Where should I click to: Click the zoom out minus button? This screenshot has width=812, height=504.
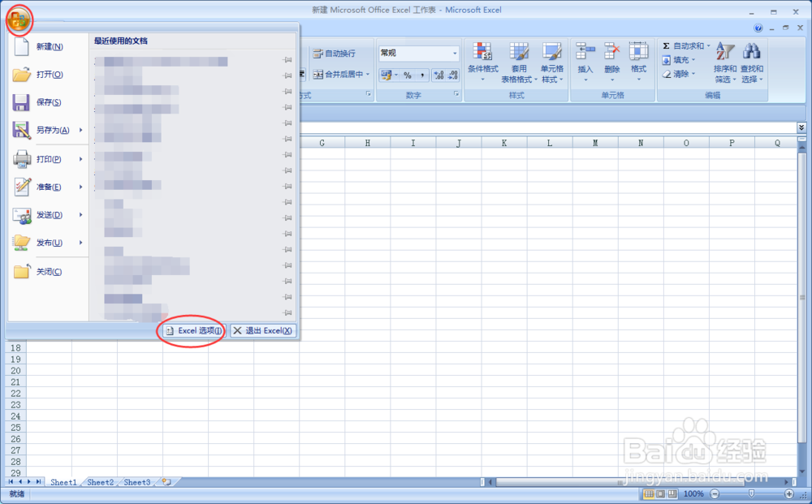(715, 493)
